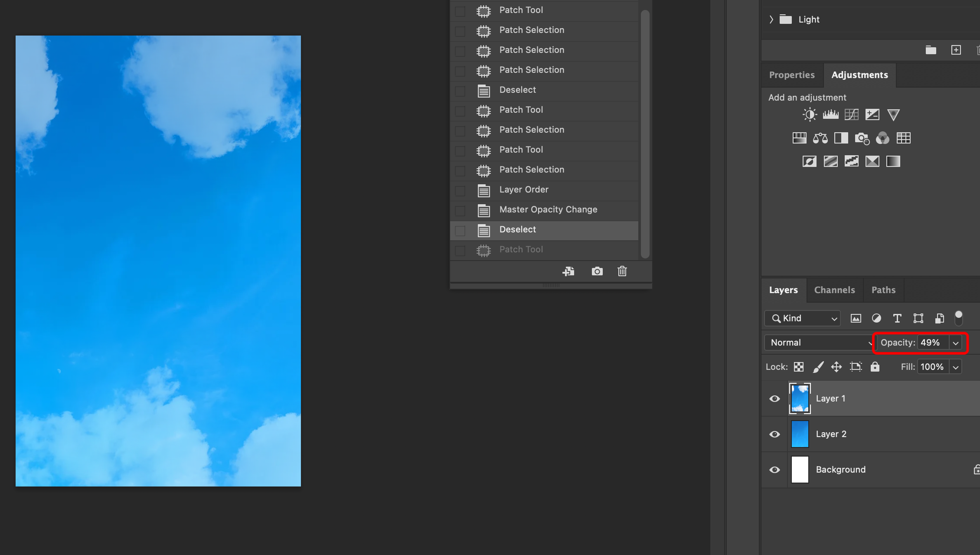
Task: Add a Photo Filter adjustment
Action: pos(862,138)
